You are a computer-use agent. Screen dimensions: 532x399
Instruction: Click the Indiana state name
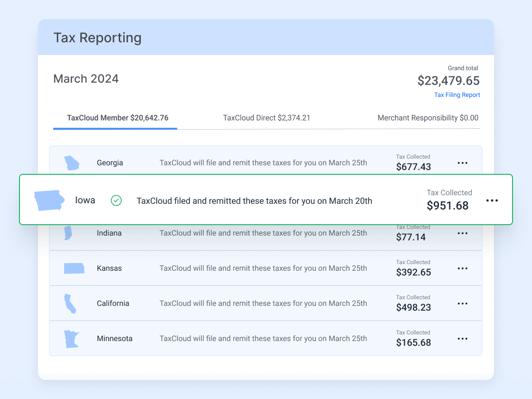109,233
